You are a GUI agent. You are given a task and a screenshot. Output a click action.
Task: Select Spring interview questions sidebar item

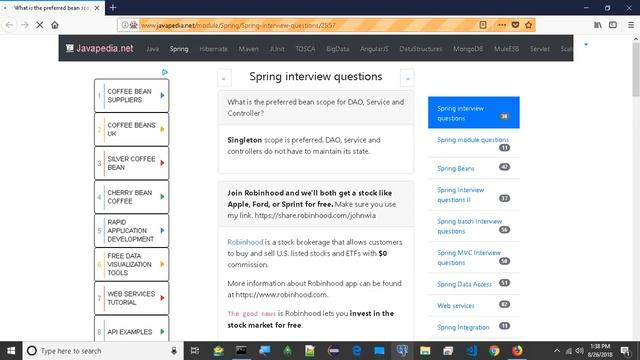(x=473, y=112)
